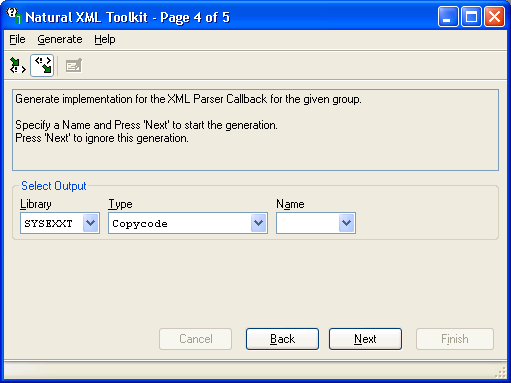
Task: Open the File menu
Action: point(17,39)
